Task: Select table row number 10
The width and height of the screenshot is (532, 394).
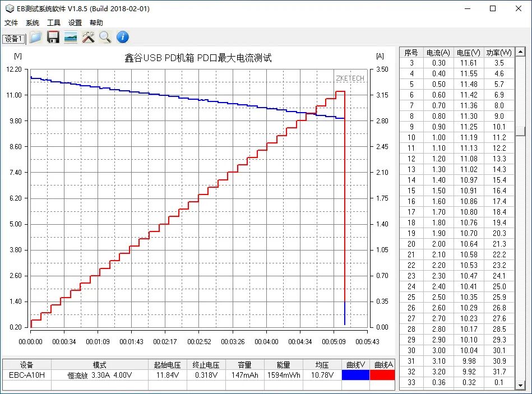Action: [411, 137]
